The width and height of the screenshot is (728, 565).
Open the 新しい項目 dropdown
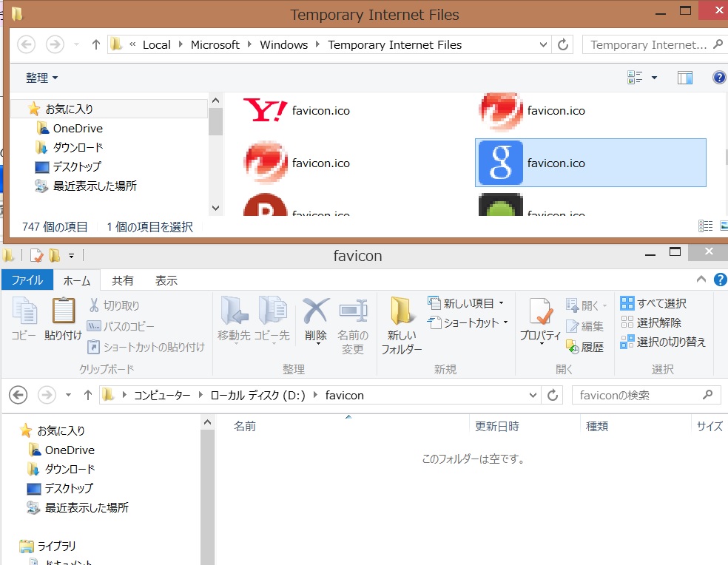pos(466,303)
